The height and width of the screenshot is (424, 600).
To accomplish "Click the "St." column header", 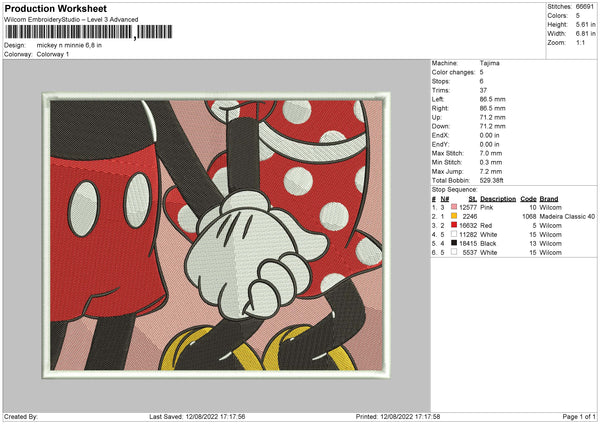I will [x=473, y=199].
